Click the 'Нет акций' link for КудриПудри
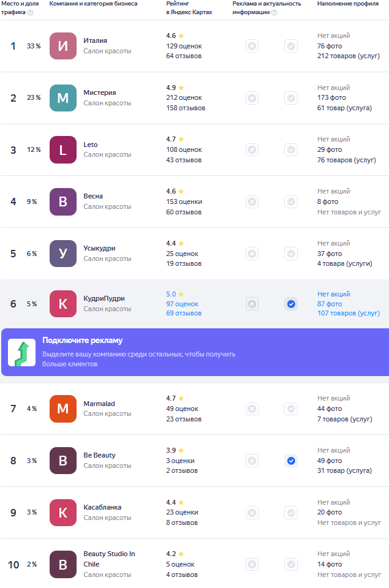The width and height of the screenshot is (389, 588). [334, 294]
